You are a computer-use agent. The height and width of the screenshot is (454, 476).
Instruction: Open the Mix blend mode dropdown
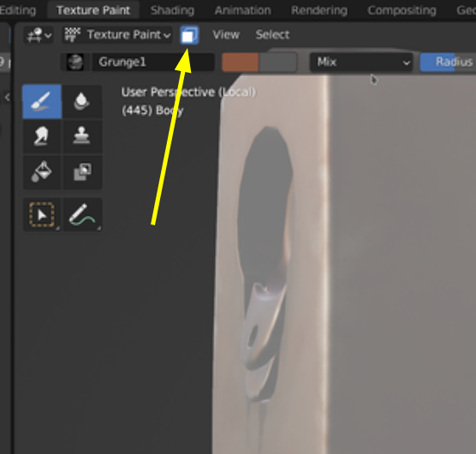pyautogui.click(x=361, y=63)
